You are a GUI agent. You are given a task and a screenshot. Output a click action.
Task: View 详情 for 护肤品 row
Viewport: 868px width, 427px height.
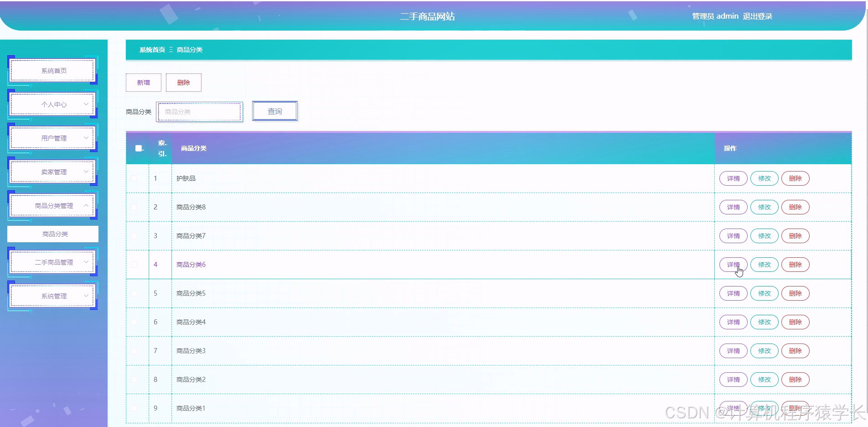[x=734, y=178]
